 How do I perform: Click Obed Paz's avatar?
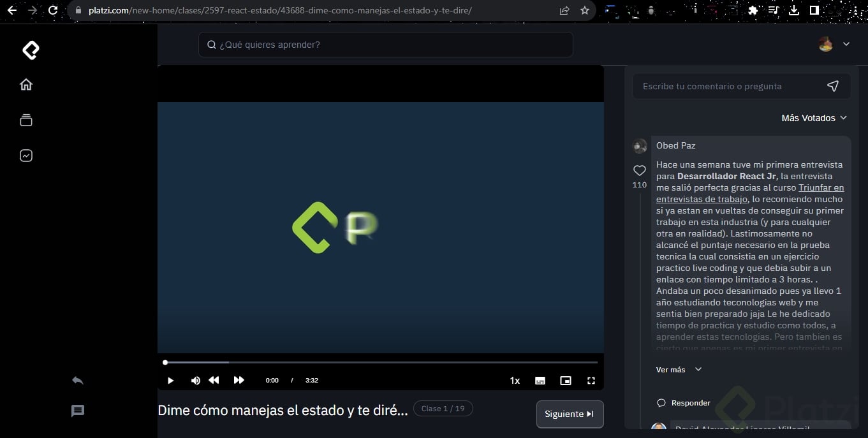pos(640,146)
